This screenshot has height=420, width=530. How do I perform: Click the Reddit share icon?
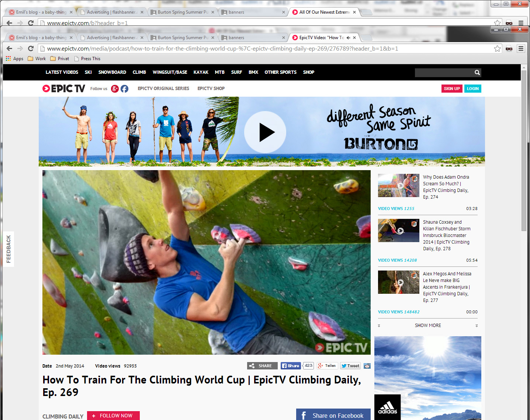pyautogui.click(x=367, y=366)
